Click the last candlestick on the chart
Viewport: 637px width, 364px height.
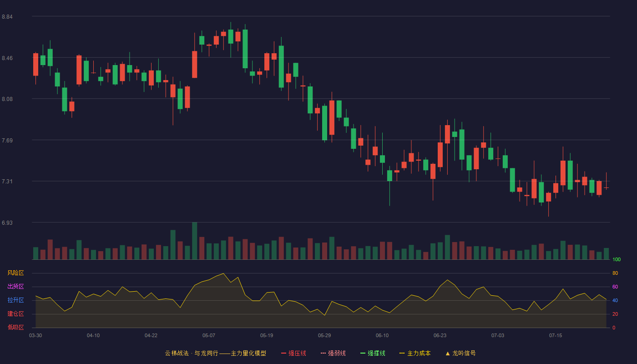tap(606, 187)
